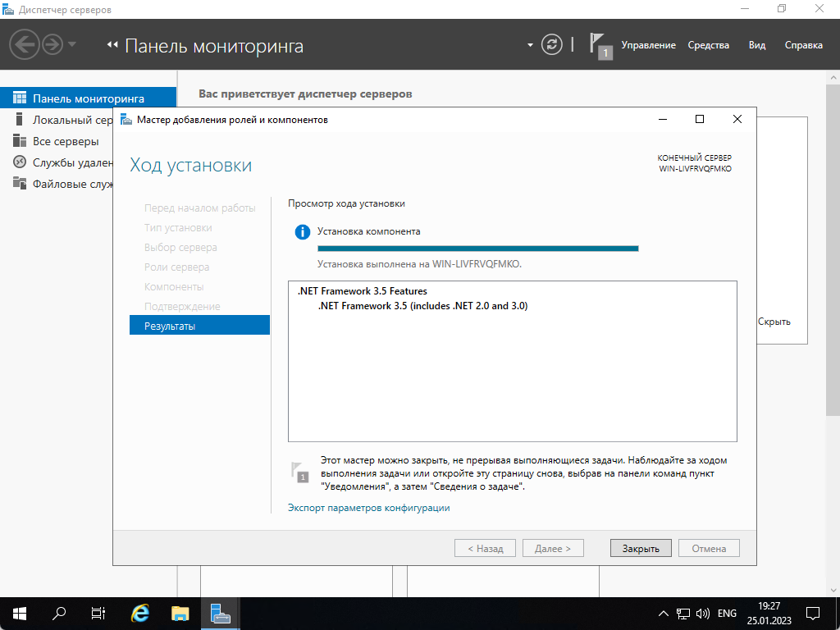This screenshot has height=630, width=840.
Task: Click the Локальный сервер sidebar icon
Action: 20,119
